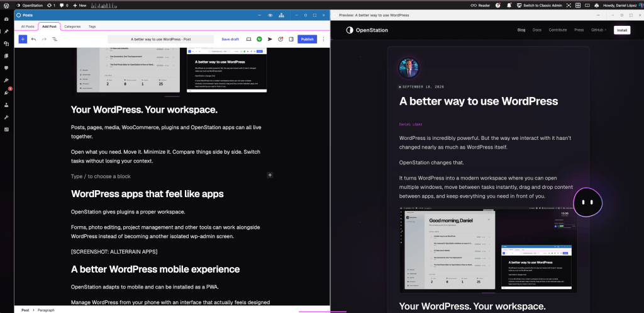644x313 pixels.
Task: Toggle the editor settings sidebar panel
Action: pos(291,39)
